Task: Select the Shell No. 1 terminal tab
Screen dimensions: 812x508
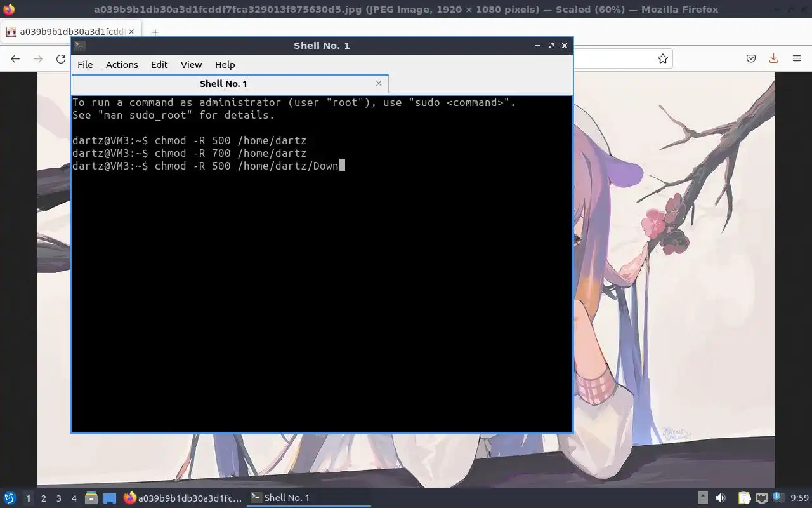Action: coord(230,84)
